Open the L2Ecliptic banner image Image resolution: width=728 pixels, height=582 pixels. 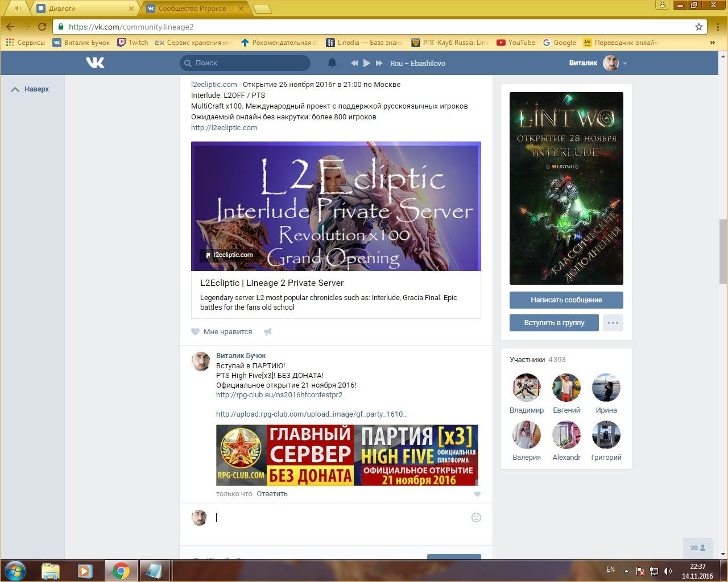[x=336, y=206]
